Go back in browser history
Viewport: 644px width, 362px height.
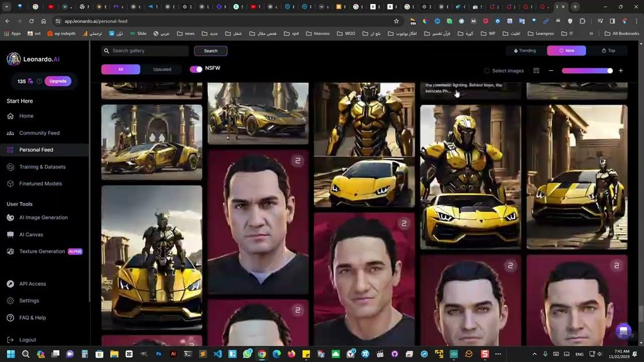(x=8, y=21)
